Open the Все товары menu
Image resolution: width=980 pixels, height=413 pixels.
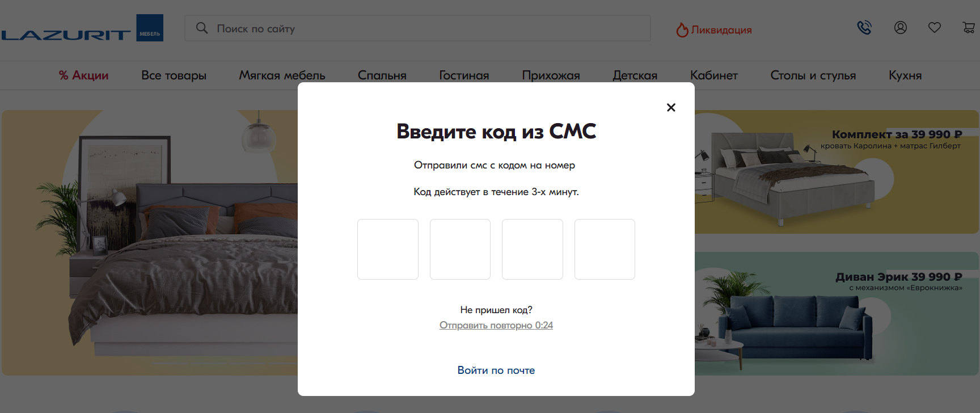[x=174, y=75]
